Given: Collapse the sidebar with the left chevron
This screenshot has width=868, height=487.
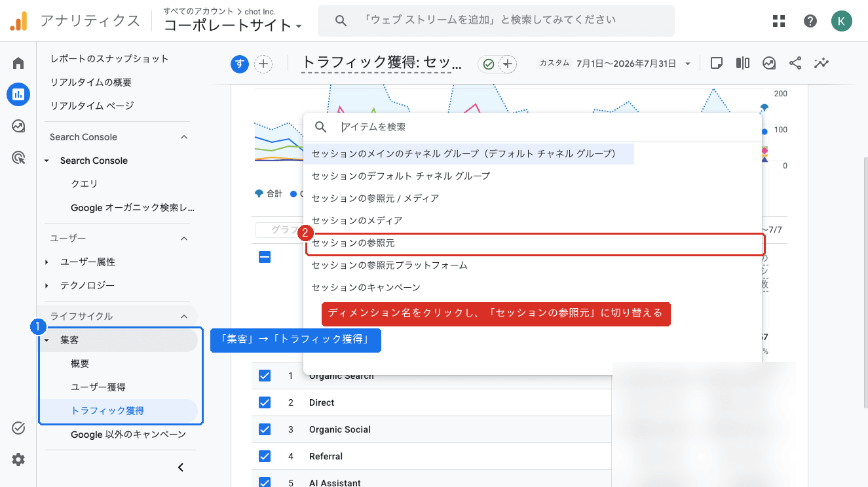Looking at the screenshot, I should (x=181, y=467).
